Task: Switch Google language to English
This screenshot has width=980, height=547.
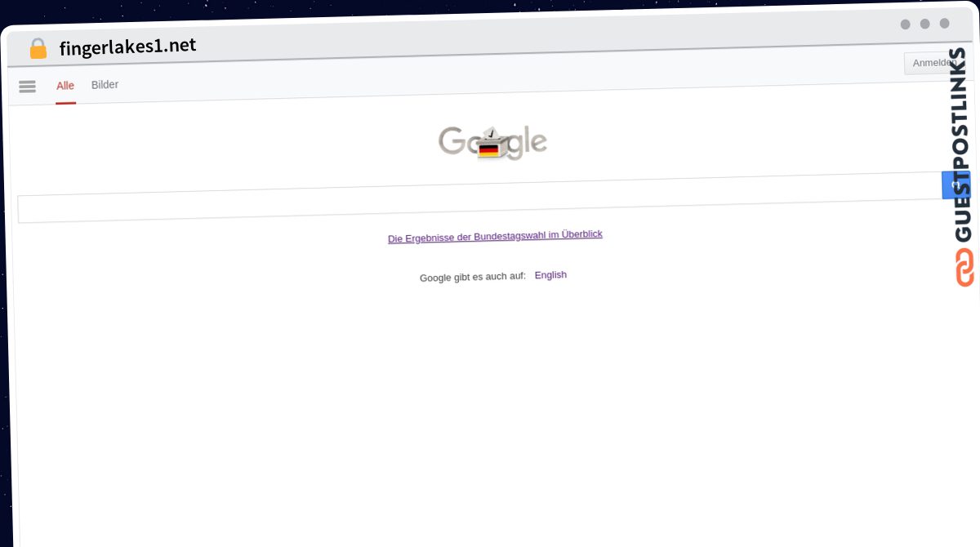Action: (550, 275)
